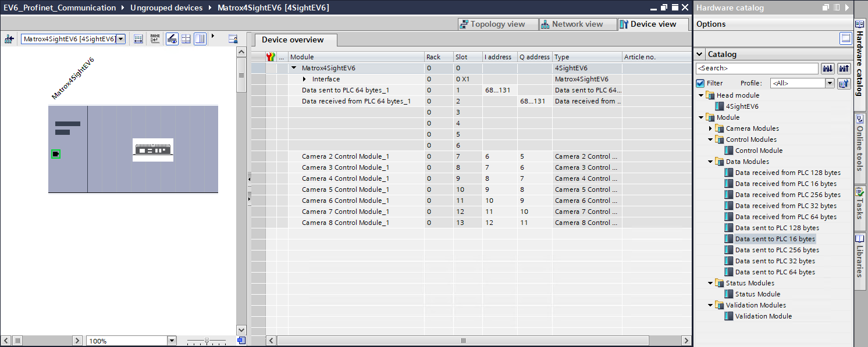Click the zoom to fit icon
This screenshot has height=347, width=868.
[x=241, y=340]
